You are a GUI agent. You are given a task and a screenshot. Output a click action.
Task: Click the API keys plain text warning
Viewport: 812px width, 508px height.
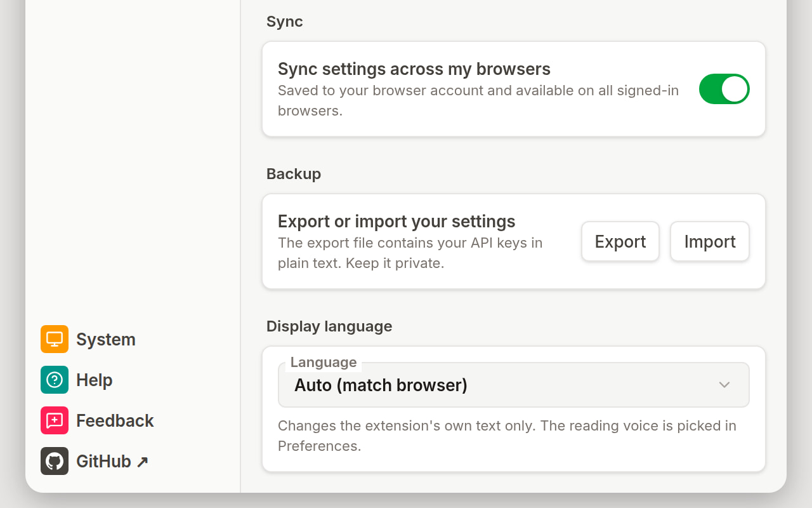[x=410, y=253]
